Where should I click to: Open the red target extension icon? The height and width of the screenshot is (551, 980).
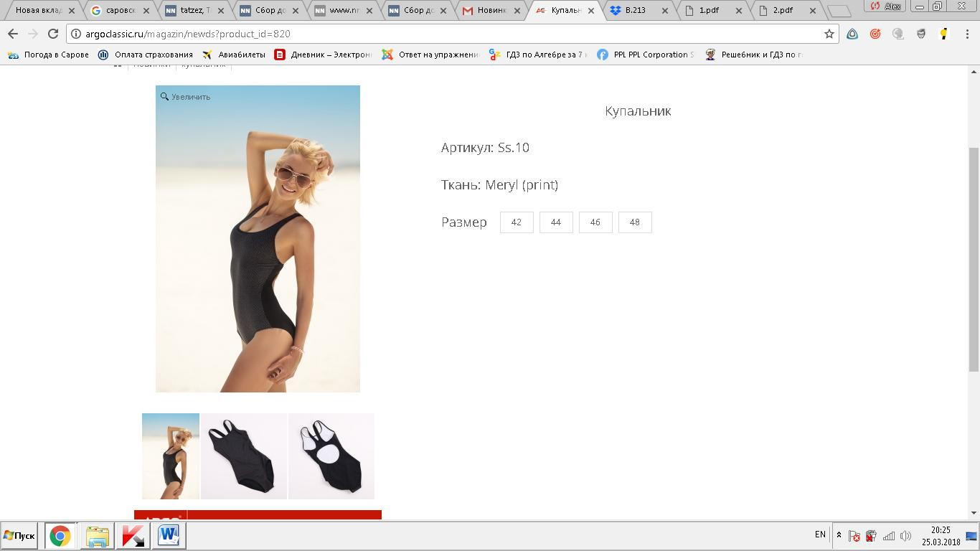point(875,34)
